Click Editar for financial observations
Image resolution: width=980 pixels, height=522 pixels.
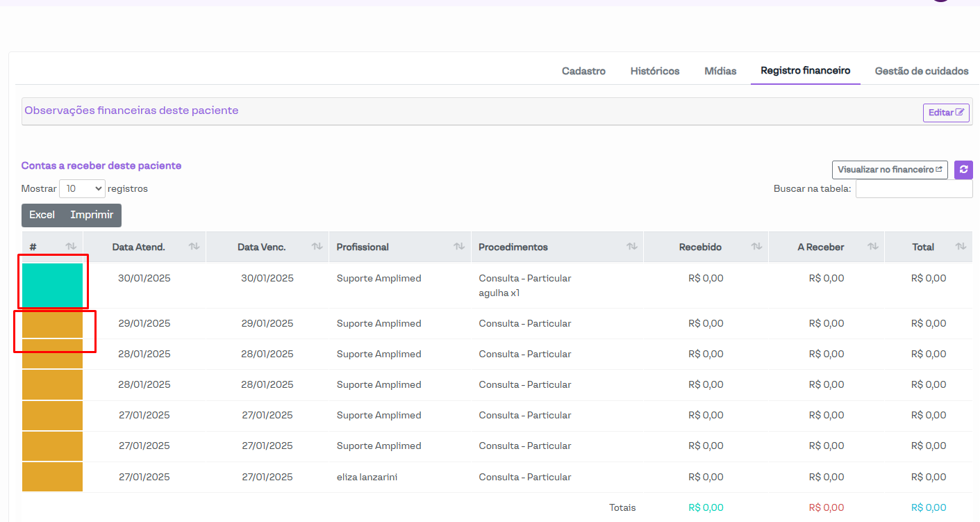tap(945, 113)
